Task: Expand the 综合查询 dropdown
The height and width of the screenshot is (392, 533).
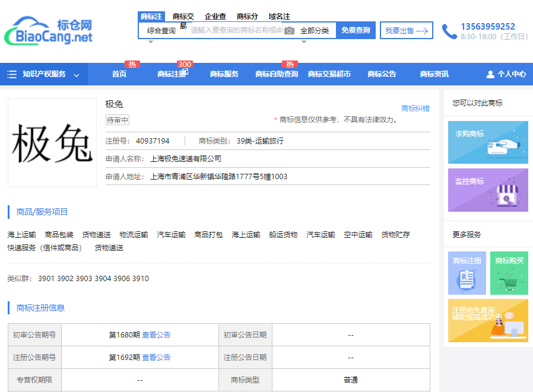Action: pos(161,31)
